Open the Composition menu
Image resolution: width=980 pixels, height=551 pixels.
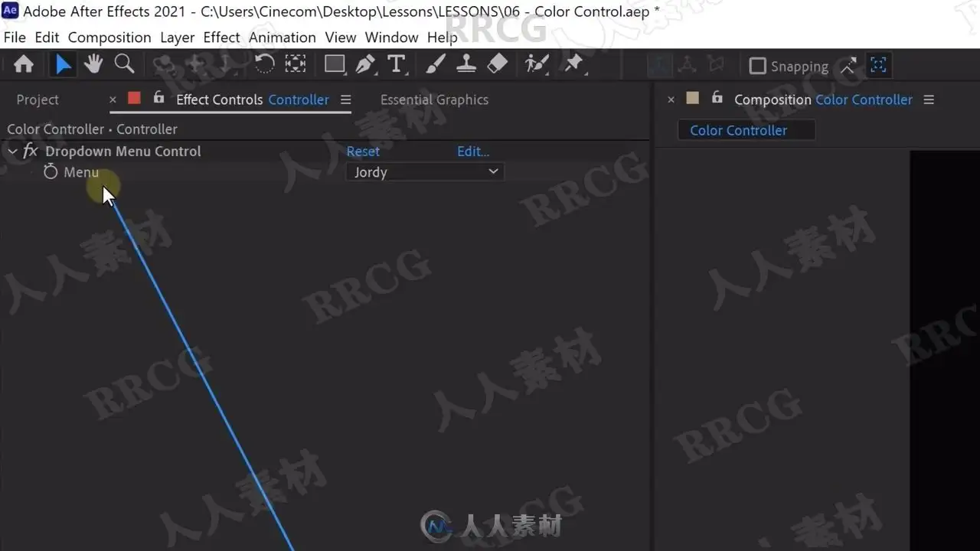coord(109,37)
